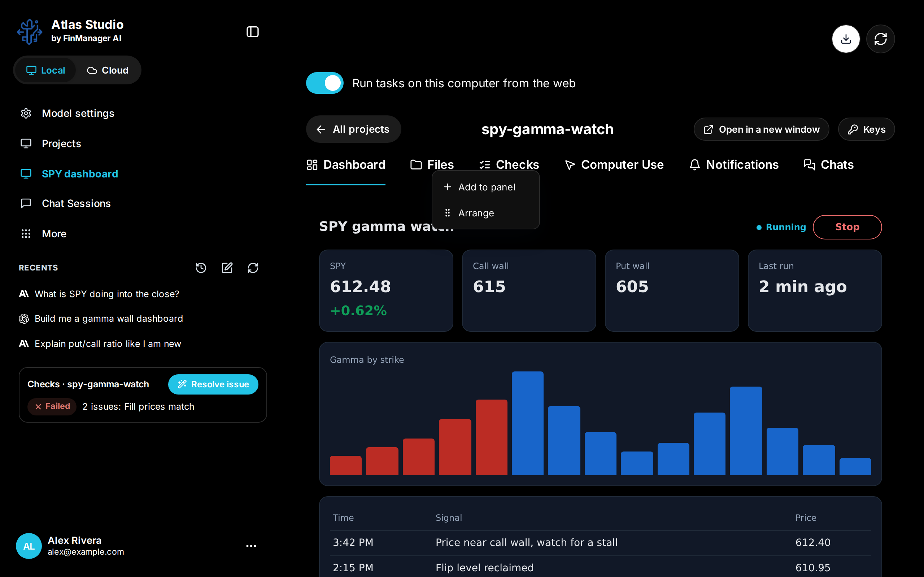
Task: Toggle Run tasks from the web switch
Action: 324,83
